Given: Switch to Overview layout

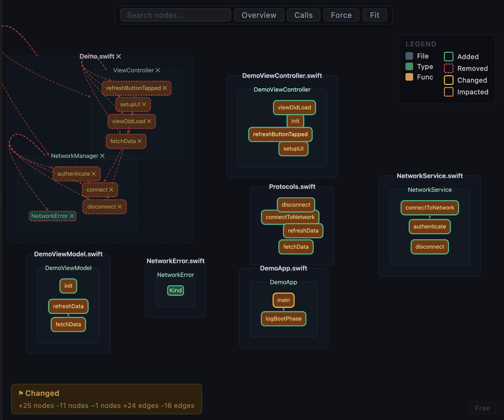Looking at the screenshot, I should click(x=259, y=15).
